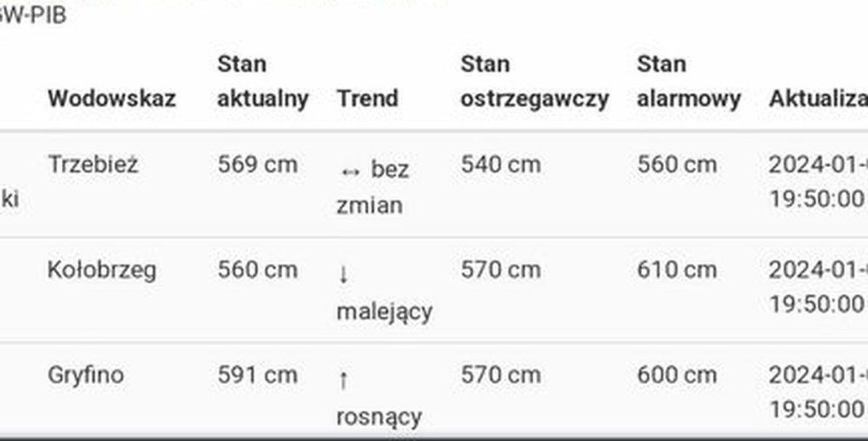This screenshot has width=868, height=441.
Task: Click the horizontal no-change trend arrow icon
Action: pyautogui.click(x=350, y=171)
